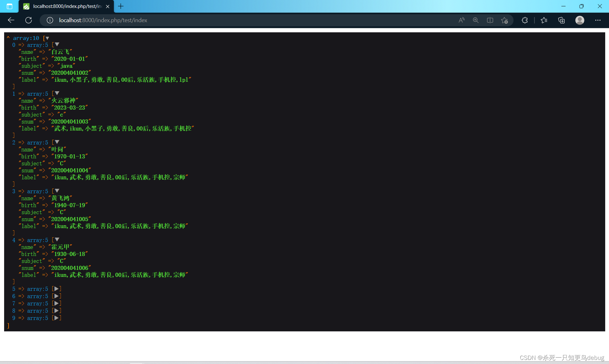The height and width of the screenshot is (364, 609).
Task: Open the browser Extensions icon
Action: click(x=525, y=20)
